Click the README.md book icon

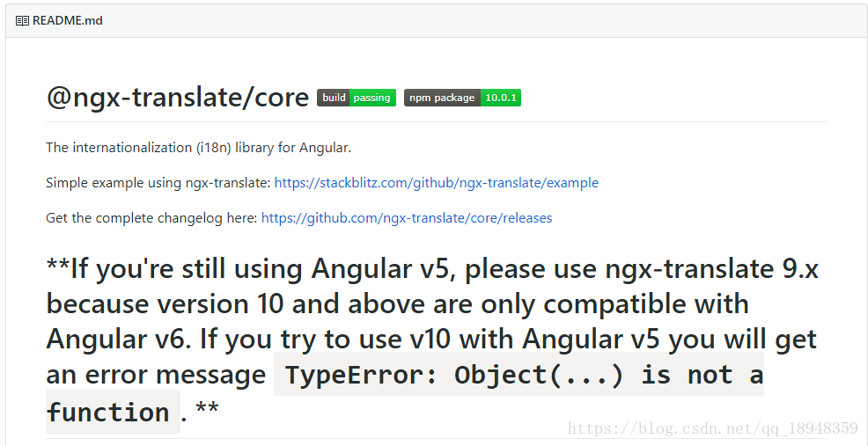coord(22,21)
